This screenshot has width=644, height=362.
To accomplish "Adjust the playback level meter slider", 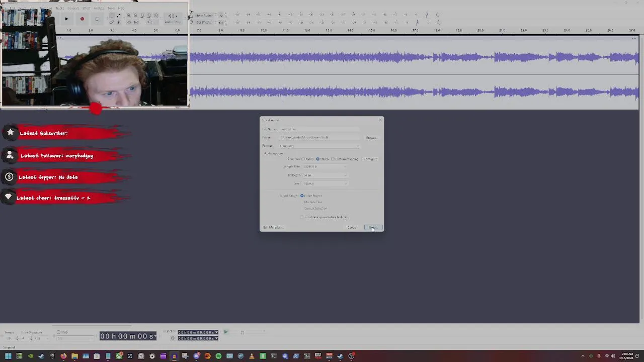I will 417,22.
